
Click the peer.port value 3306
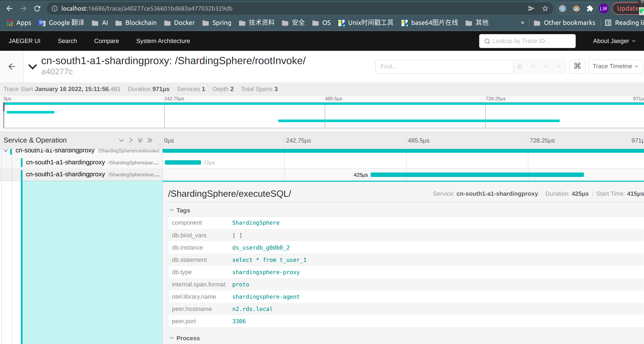[239, 321]
